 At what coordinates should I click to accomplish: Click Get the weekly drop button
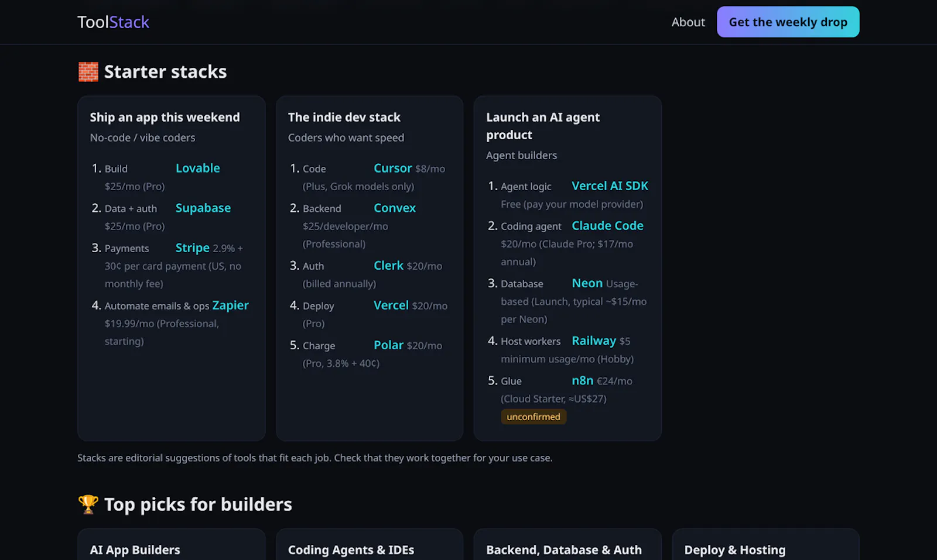[x=788, y=22]
